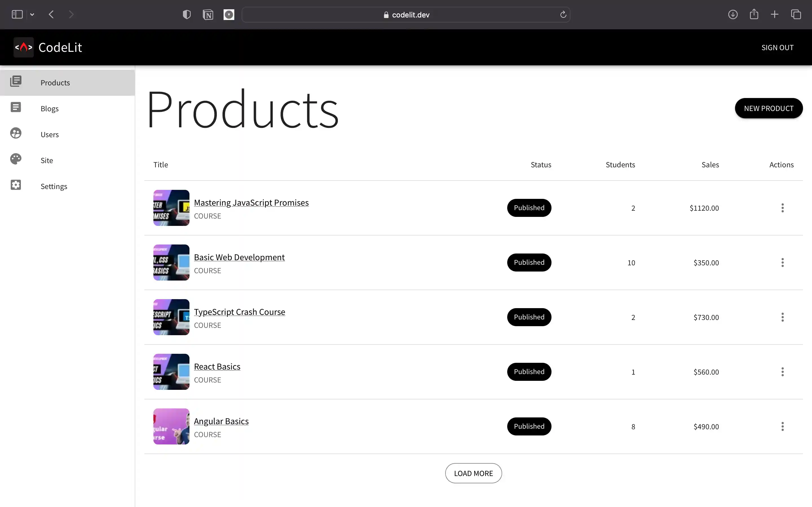812x507 pixels.
Task: Open Users via the people icon
Action: 16,133
